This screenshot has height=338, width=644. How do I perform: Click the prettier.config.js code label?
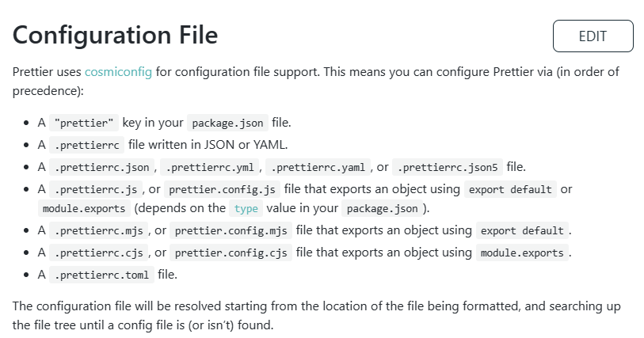(223, 189)
